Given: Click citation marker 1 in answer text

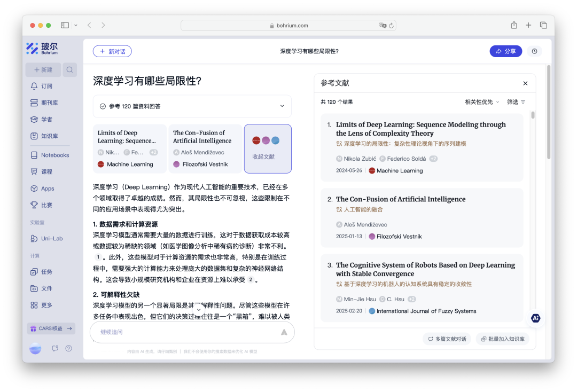Looking at the screenshot, I should (98, 257).
